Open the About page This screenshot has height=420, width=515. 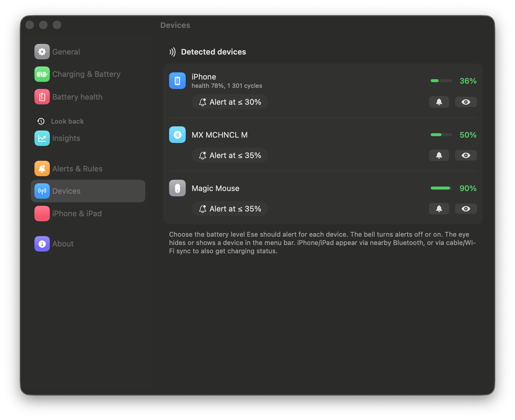(88, 244)
